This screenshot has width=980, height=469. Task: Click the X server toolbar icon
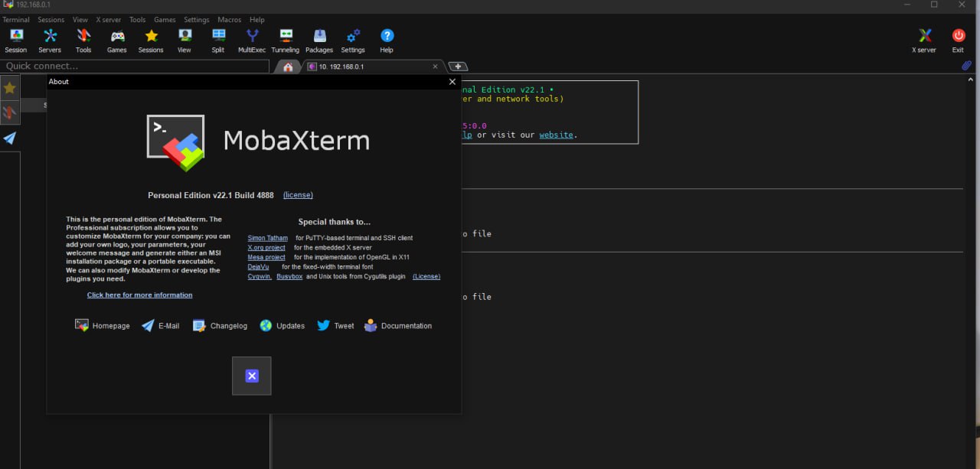point(924,41)
